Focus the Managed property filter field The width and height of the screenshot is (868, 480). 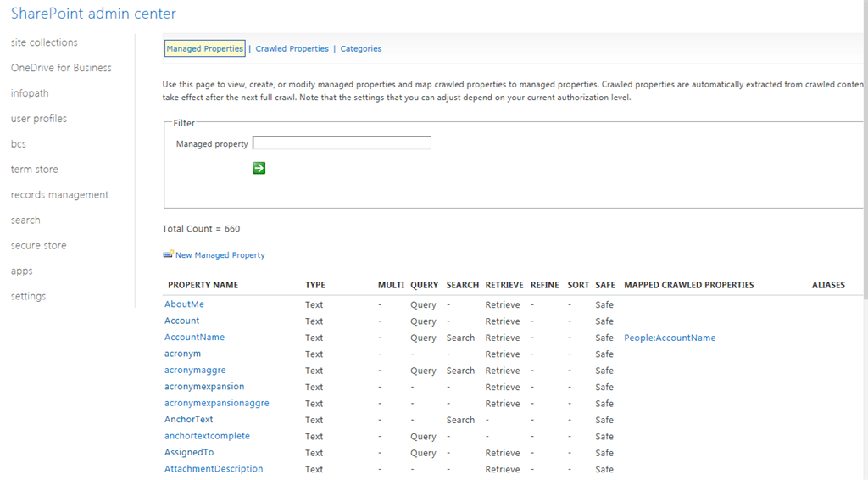click(x=342, y=143)
